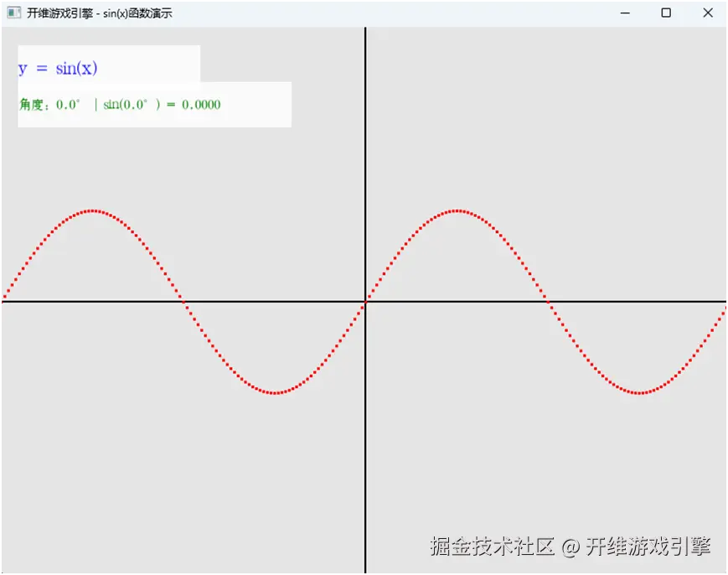Maximize the sin(x) demo window
This screenshot has width=728, height=575.
[666, 13]
